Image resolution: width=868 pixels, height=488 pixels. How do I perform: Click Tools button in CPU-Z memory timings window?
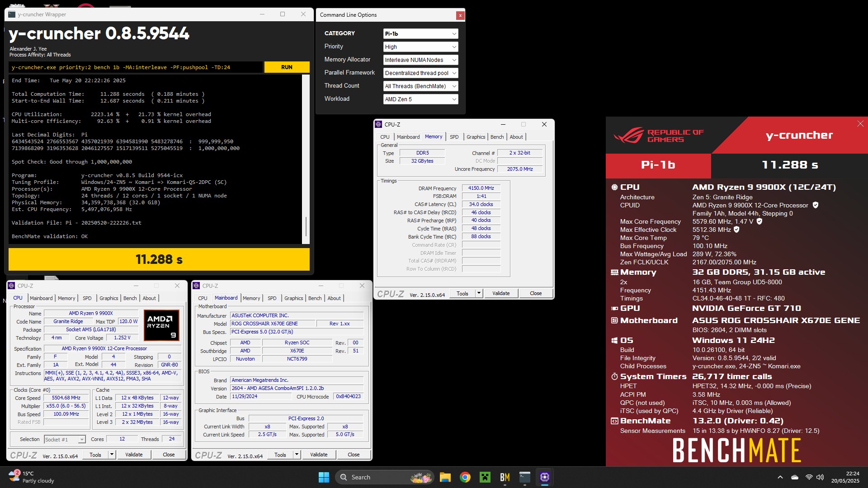pyautogui.click(x=462, y=293)
